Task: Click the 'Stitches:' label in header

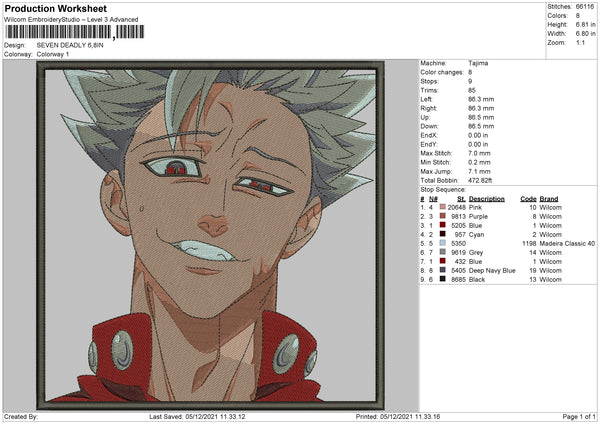Action: click(x=559, y=7)
